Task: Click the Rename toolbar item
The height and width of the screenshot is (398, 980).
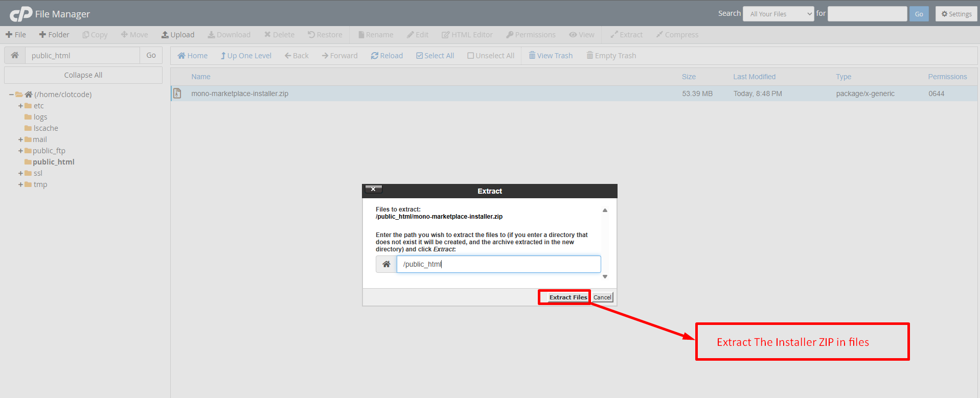Action: point(376,35)
